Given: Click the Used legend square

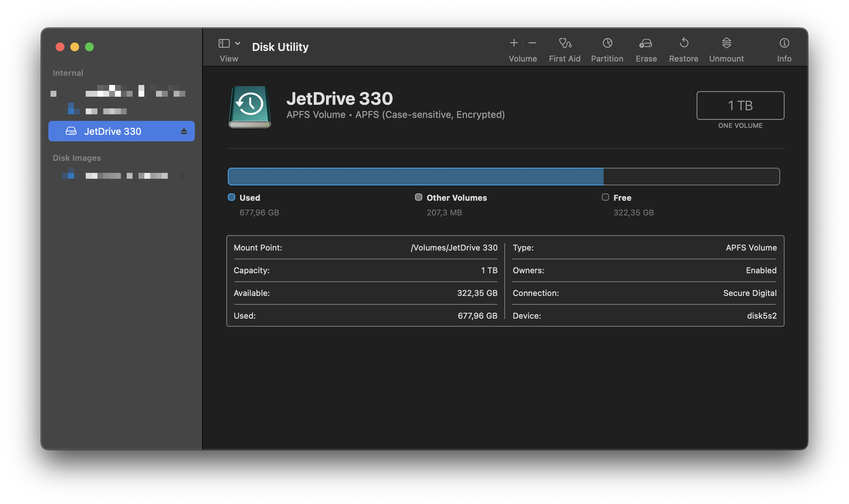Looking at the screenshot, I should 231,197.
